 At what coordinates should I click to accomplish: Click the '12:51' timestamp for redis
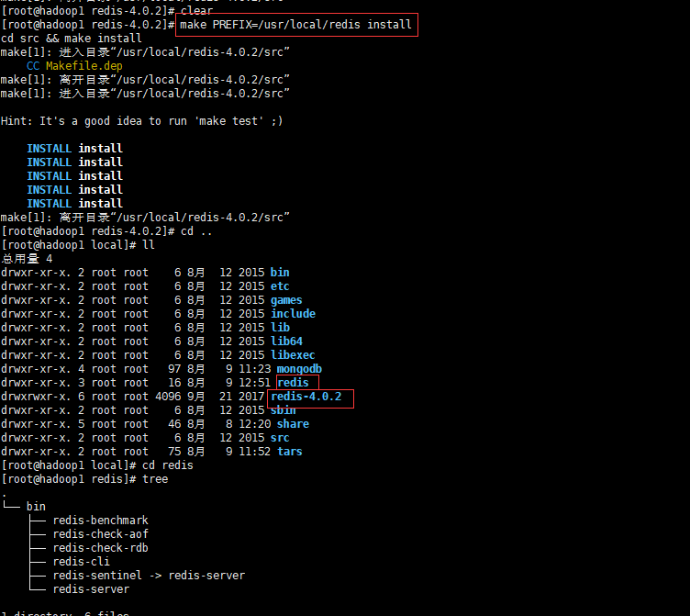[255, 383]
